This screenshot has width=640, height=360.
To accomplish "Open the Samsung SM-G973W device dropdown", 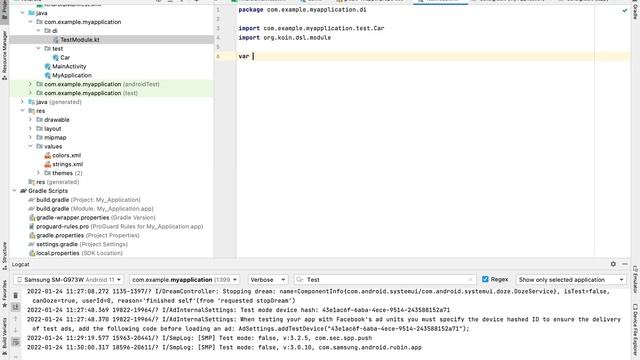I will (69, 280).
